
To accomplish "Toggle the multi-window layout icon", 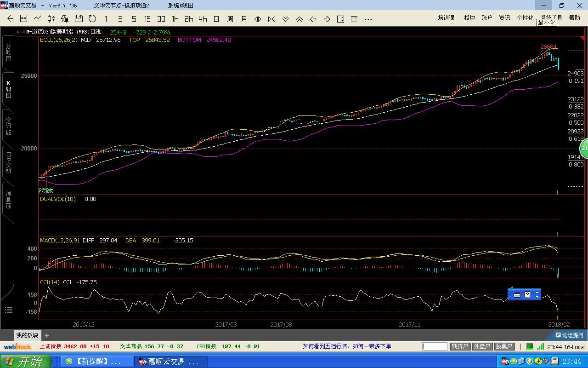I will pos(340,19).
